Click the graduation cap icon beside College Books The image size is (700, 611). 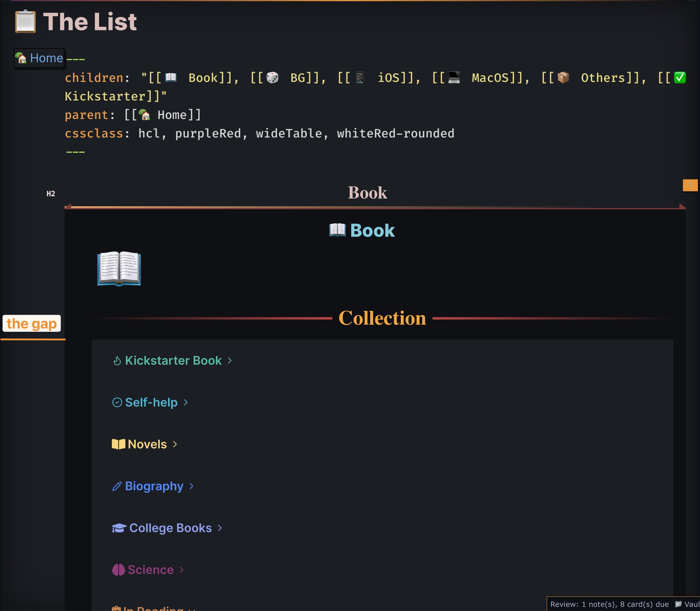(x=119, y=528)
